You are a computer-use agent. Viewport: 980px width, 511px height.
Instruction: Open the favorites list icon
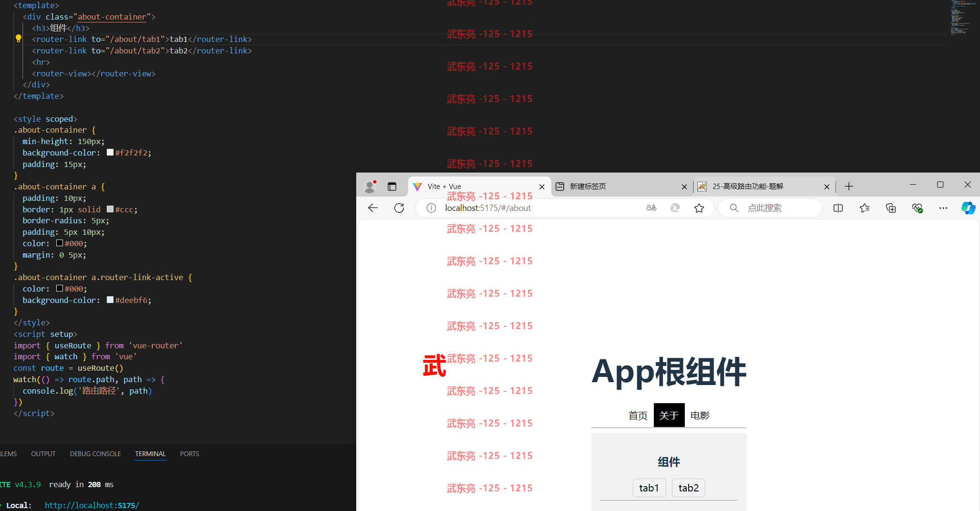(x=865, y=208)
